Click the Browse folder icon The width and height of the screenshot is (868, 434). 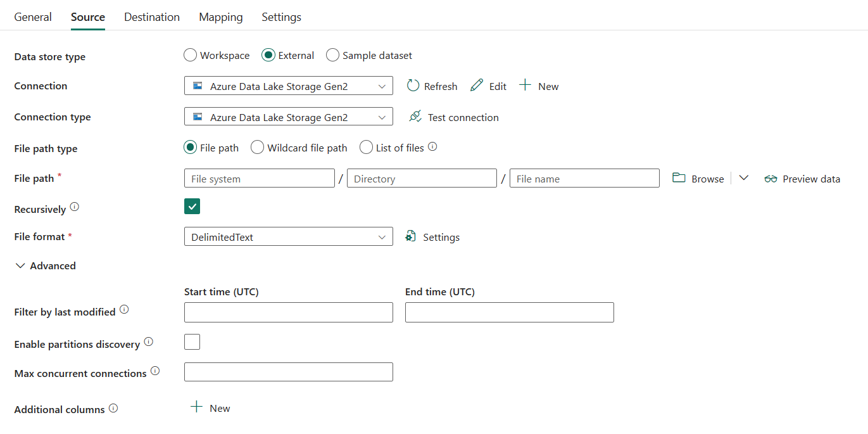click(x=679, y=178)
